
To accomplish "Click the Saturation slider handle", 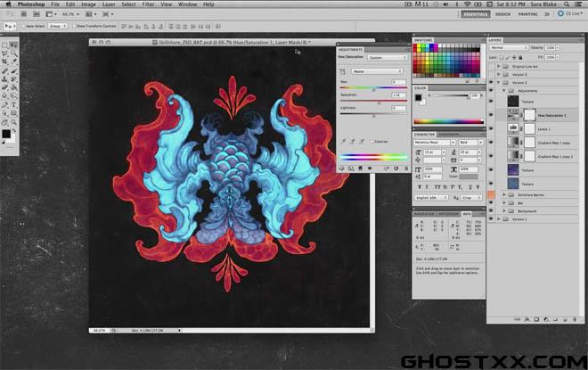I will coord(380,103).
